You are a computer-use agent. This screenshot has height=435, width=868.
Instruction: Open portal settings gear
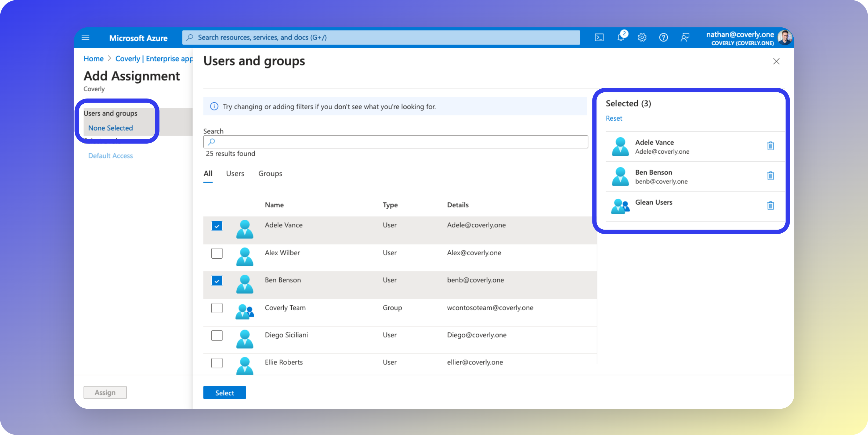click(642, 37)
